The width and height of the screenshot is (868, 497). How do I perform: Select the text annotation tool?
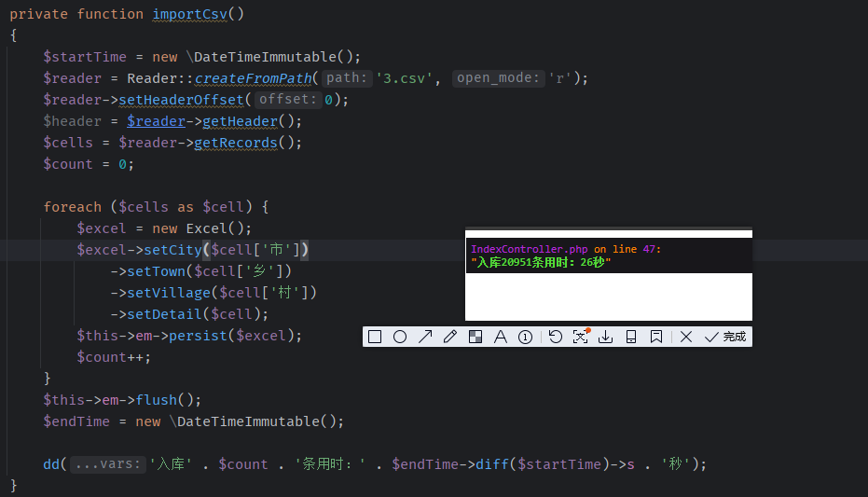(x=500, y=337)
